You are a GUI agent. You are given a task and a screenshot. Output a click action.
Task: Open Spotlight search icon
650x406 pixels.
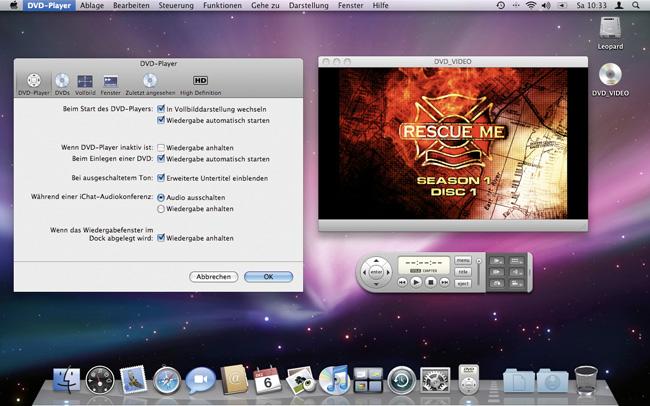click(x=635, y=5)
